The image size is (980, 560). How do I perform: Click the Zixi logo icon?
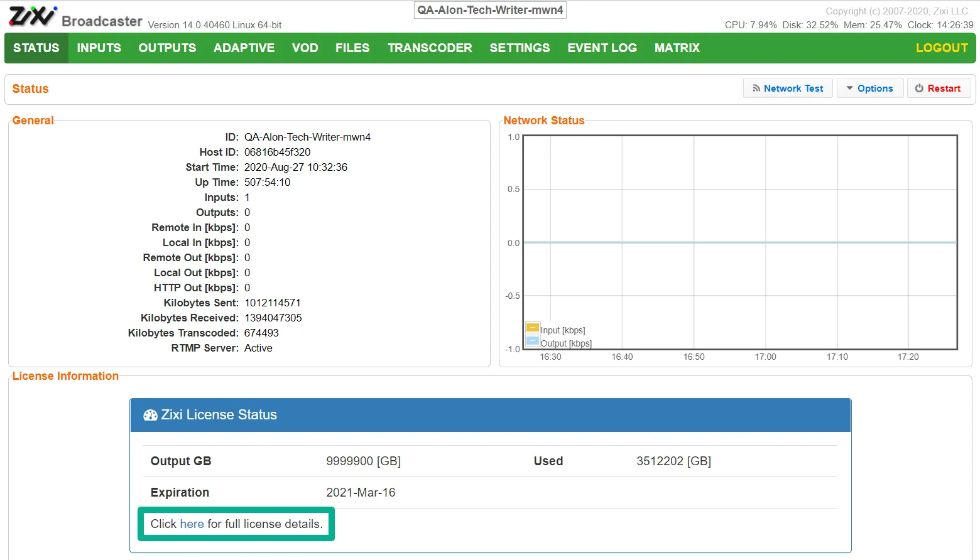pyautogui.click(x=33, y=16)
